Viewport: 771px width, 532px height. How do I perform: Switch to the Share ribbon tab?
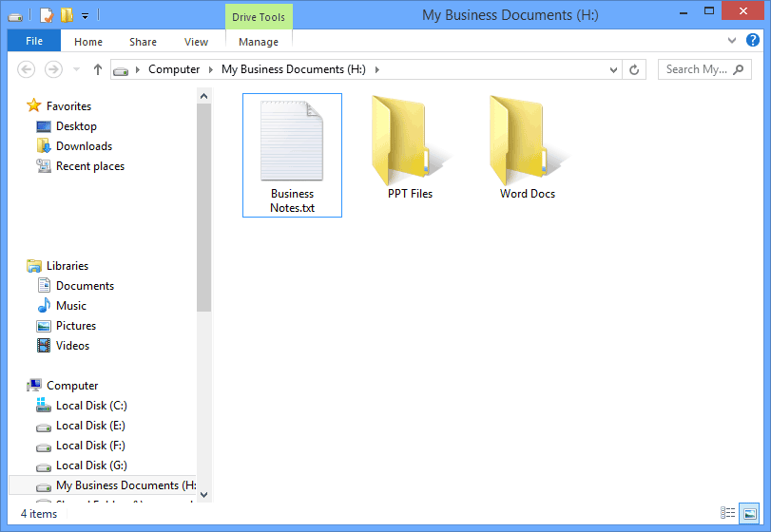(x=144, y=42)
